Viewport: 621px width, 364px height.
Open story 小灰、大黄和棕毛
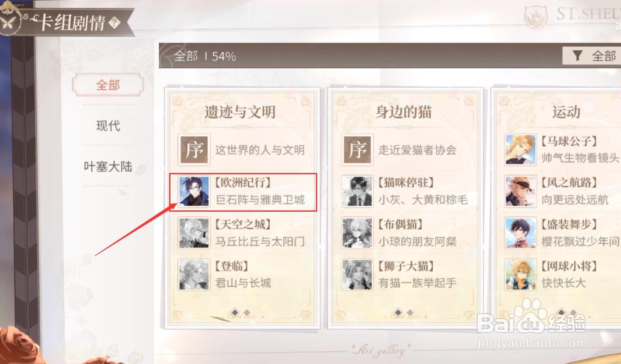point(423,200)
